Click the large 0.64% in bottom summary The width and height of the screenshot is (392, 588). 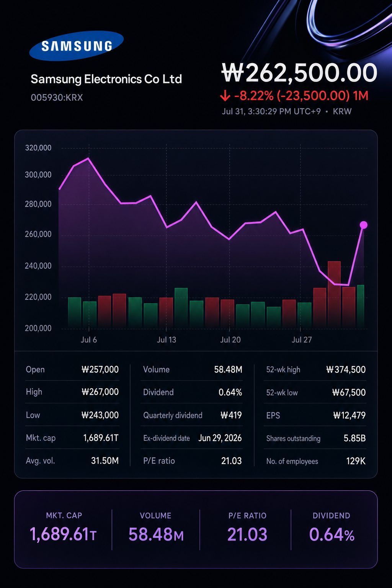pos(332,535)
